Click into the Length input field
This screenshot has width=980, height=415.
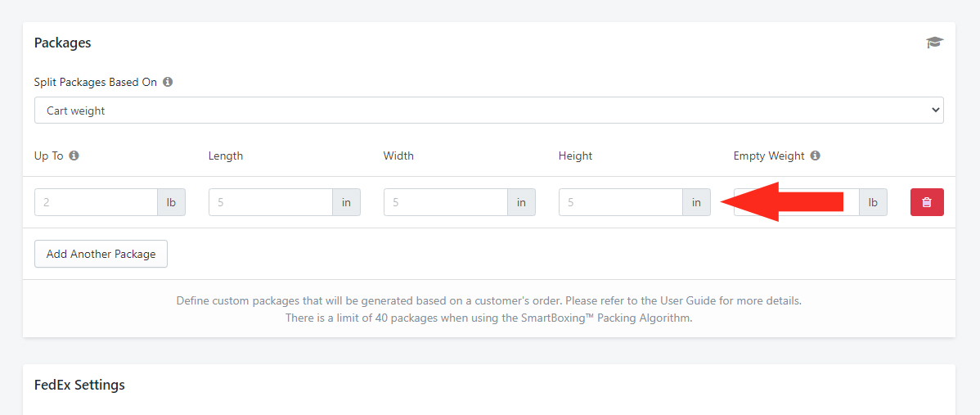pos(270,202)
